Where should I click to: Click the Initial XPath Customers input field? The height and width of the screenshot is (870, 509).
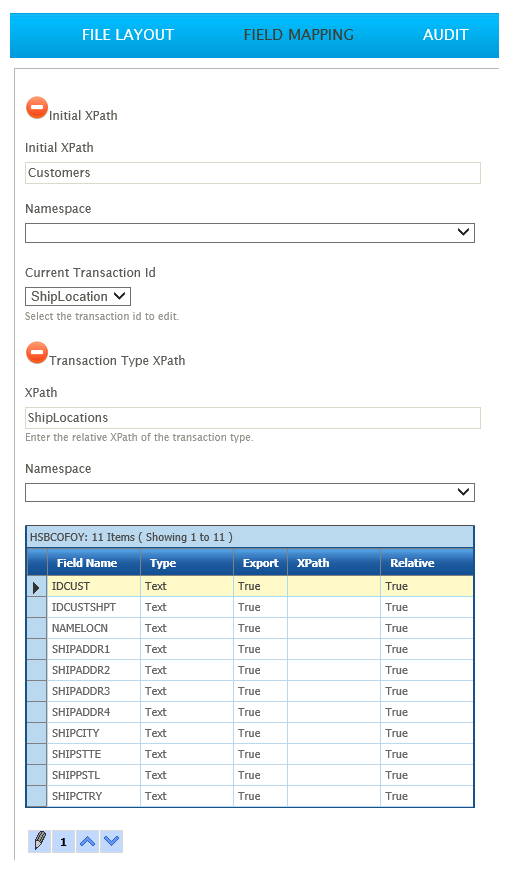[253, 173]
